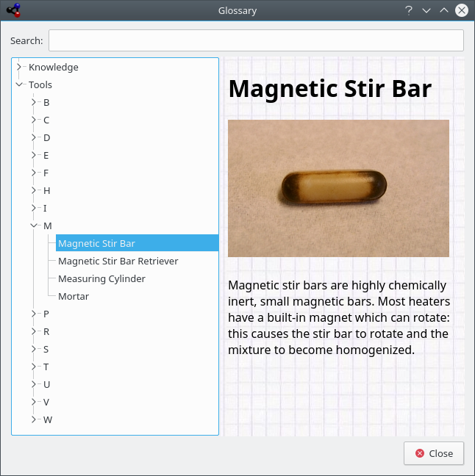Image resolution: width=475 pixels, height=476 pixels.
Task: Collapse the Tools tree node
Action: click(19, 84)
